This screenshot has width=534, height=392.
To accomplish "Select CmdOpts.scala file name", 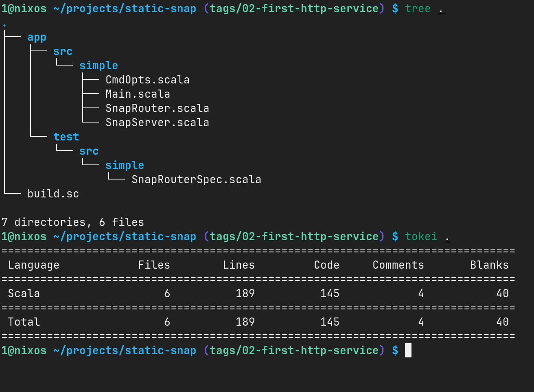I will coord(147,80).
